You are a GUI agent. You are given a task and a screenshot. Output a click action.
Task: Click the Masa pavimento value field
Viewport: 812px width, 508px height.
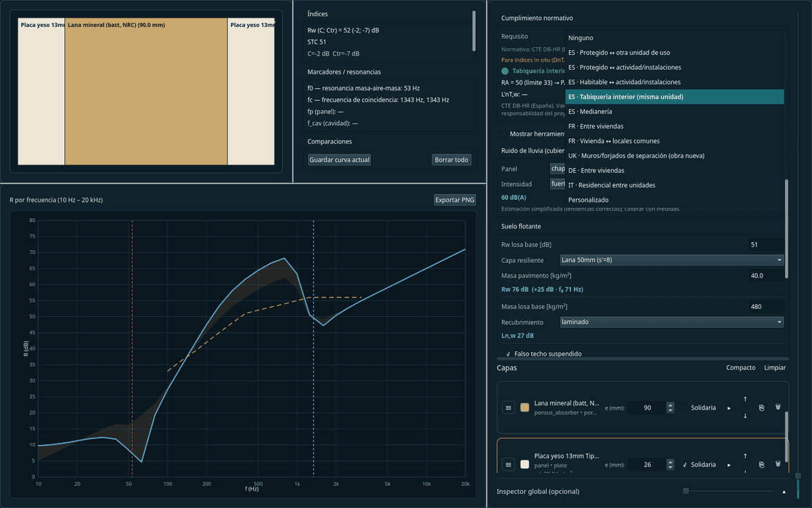(766, 276)
